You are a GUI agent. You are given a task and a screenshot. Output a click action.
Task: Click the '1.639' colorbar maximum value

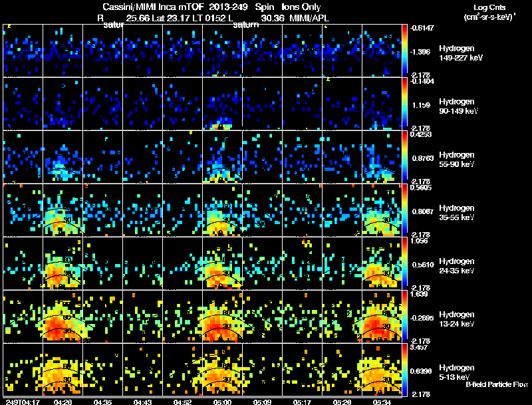419,294
